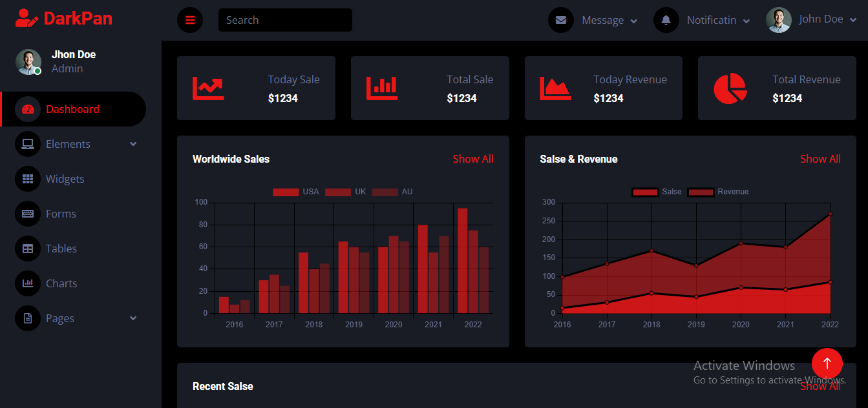Toggle the USA legend in Worldwide Sales chart
Image resolution: width=868 pixels, height=408 pixels.
tap(296, 192)
